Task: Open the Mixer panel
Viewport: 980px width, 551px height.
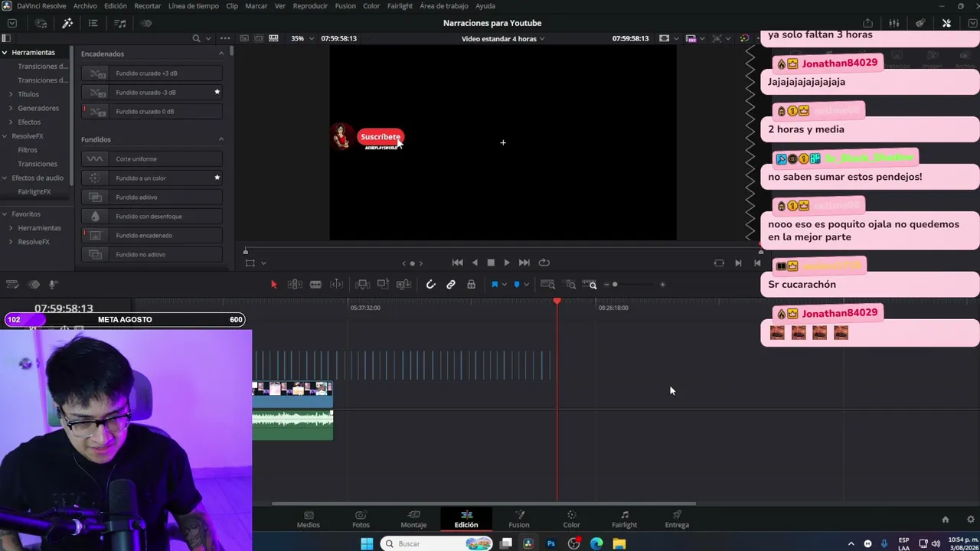Action: [x=893, y=23]
